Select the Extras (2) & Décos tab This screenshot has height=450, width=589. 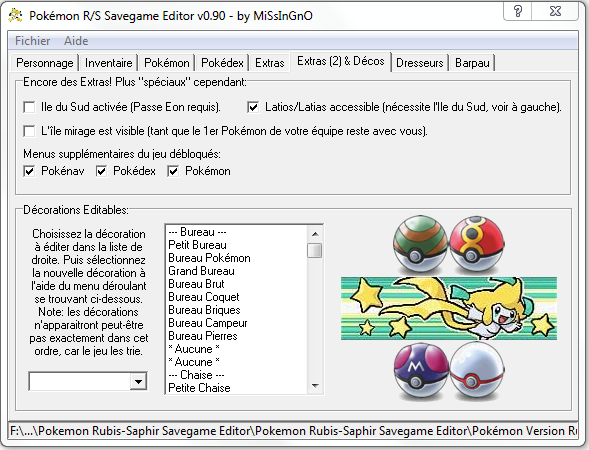(x=341, y=61)
